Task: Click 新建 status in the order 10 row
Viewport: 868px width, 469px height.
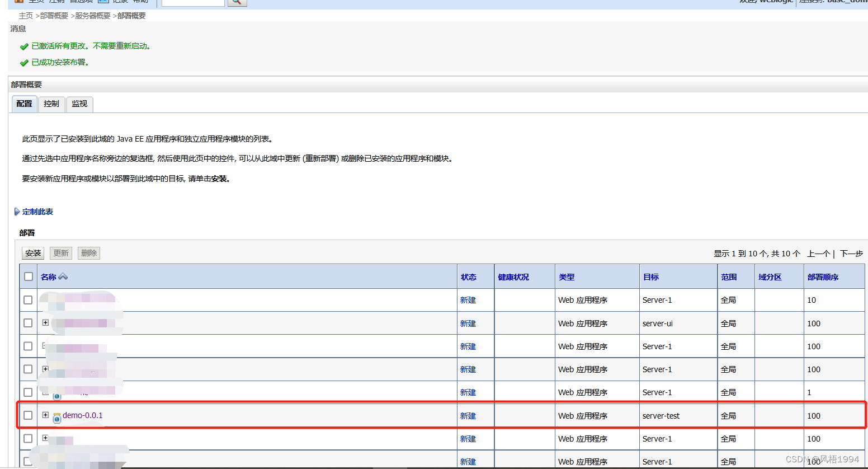Action: tap(468, 300)
